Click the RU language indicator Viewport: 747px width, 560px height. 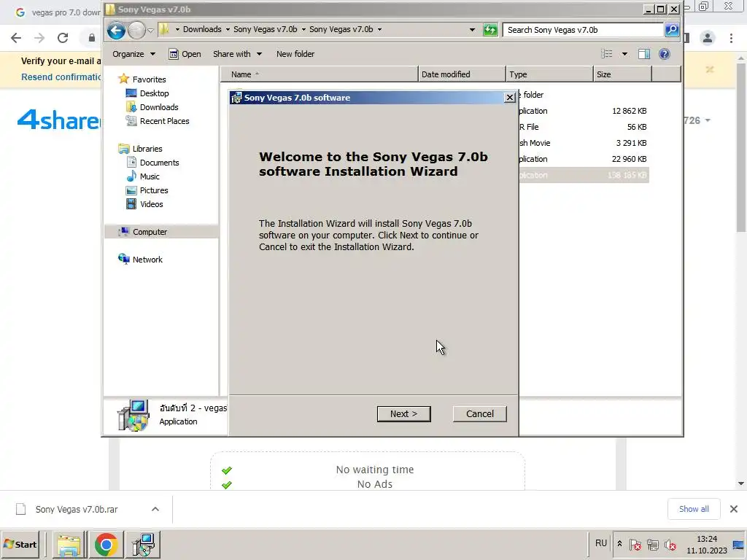(x=601, y=543)
